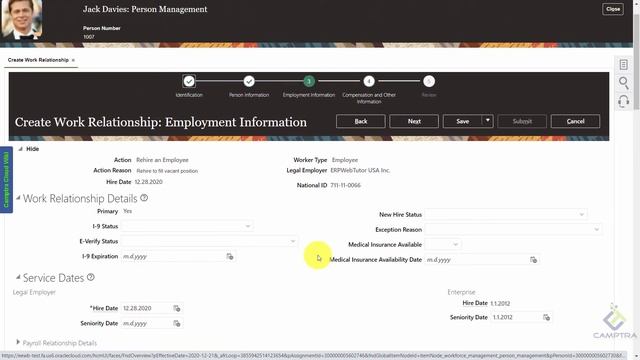This screenshot has width=640, height=360.
Task: Open the search magnifier side icon
Action: tap(623, 83)
